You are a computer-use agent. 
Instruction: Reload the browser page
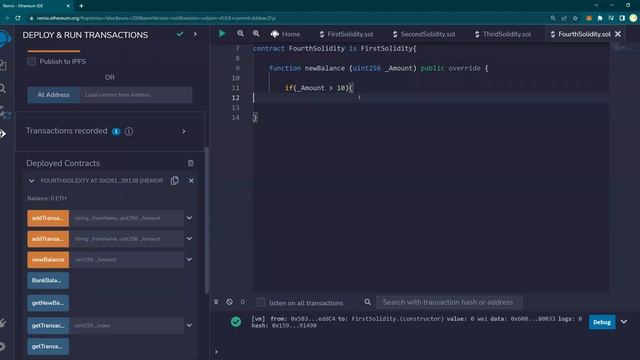[18, 18]
